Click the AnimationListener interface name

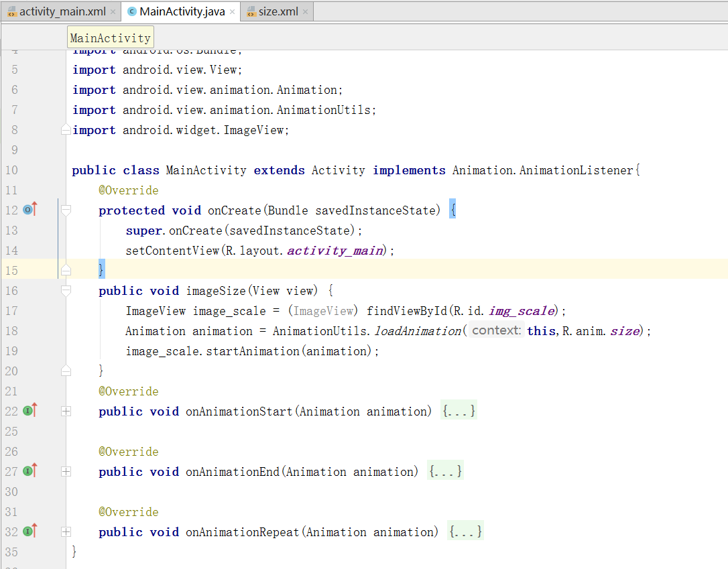(576, 170)
